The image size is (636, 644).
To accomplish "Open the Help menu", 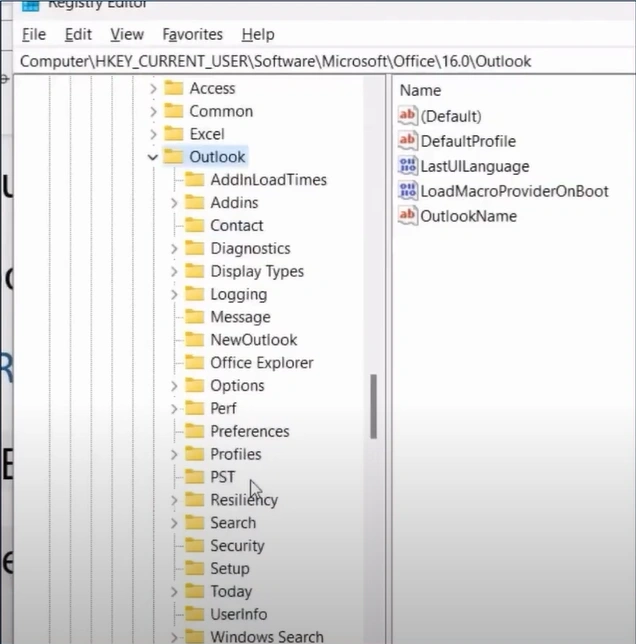I will 258,34.
